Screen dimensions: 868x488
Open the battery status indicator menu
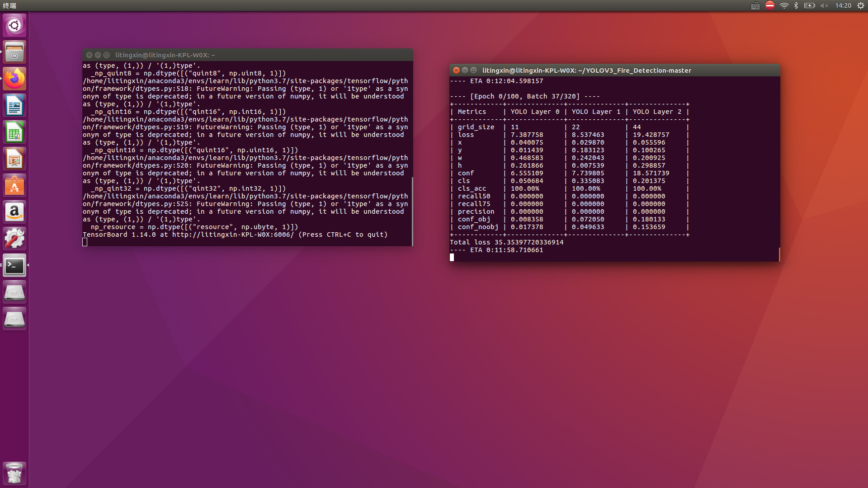[x=809, y=5]
